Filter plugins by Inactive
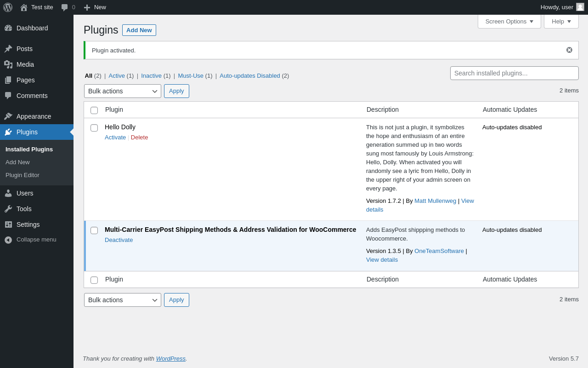Viewport: 588px width, 368px height. click(x=151, y=75)
